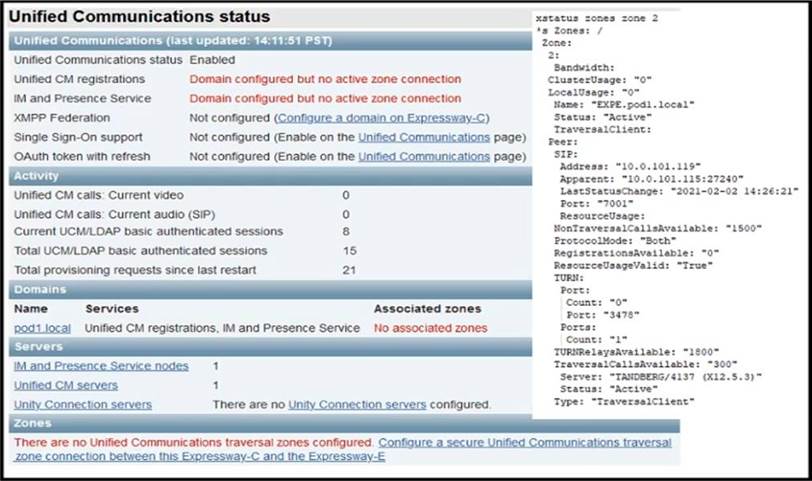Select the Servers section header
The width and height of the screenshot is (812, 481).
coord(37,346)
